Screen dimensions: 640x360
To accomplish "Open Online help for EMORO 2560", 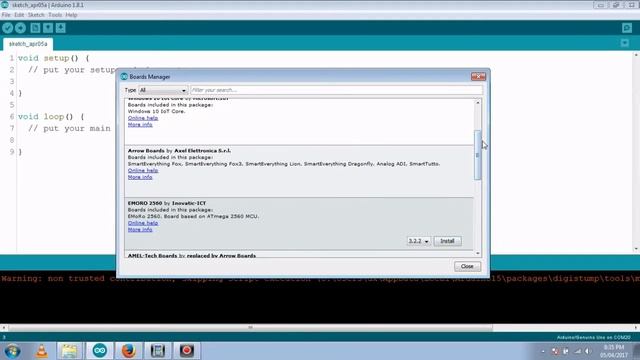I will [143, 223].
